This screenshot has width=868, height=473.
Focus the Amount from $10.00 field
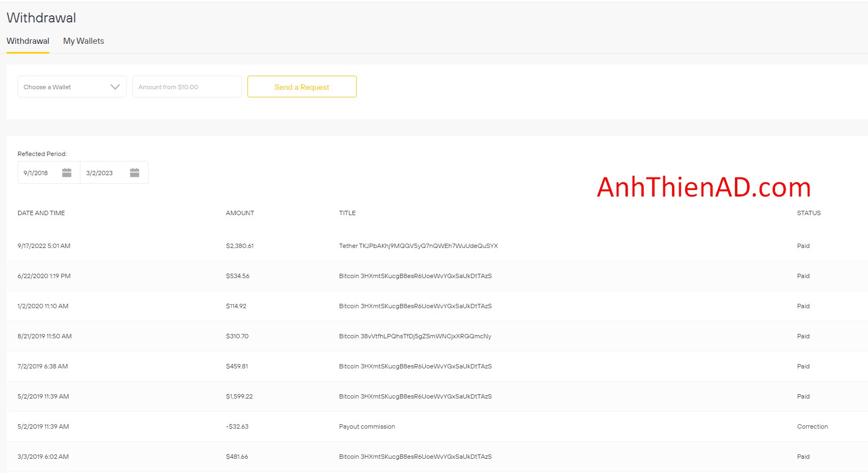click(x=187, y=87)
